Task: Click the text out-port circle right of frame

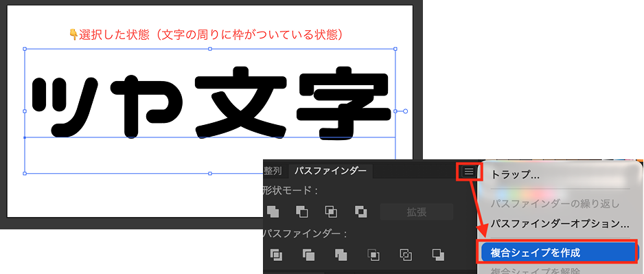Action: (x=405, y=111)
